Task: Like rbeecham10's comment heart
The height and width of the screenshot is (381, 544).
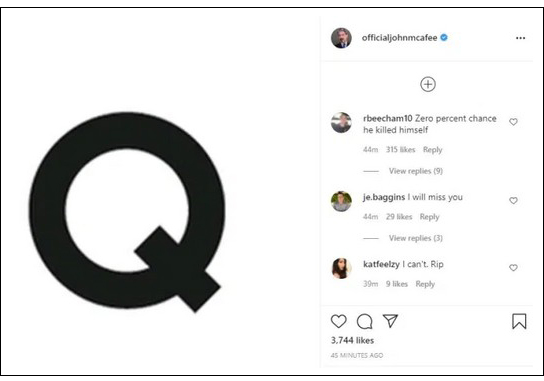Action: pos(513,122)
